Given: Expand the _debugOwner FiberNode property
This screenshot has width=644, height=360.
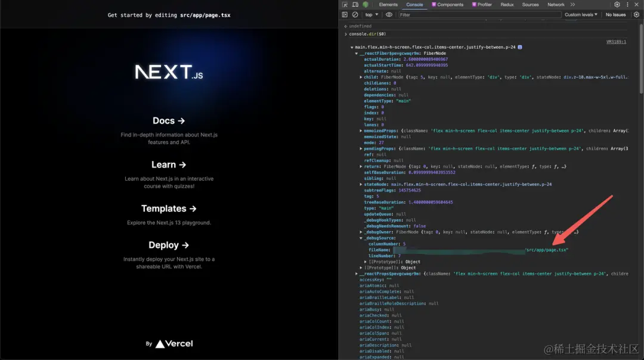Looking at the screenshot, I should click(361, 232).
